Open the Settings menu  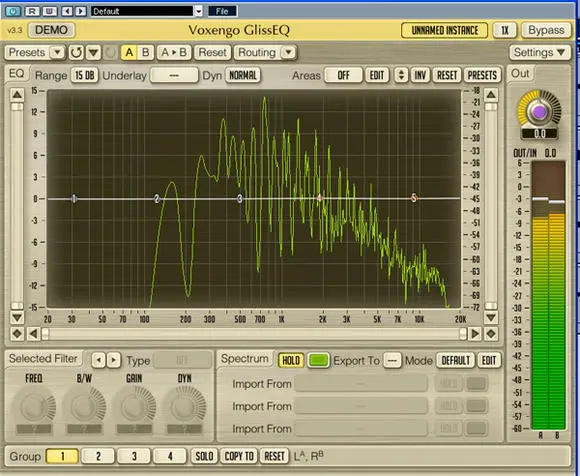point(539,53)
